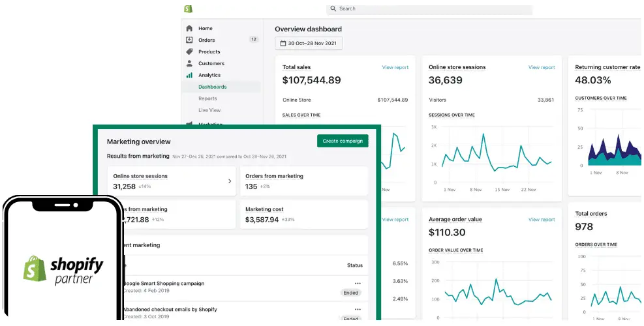
Task: Click the Ended status of Google campaign
Action: [351, 293]
